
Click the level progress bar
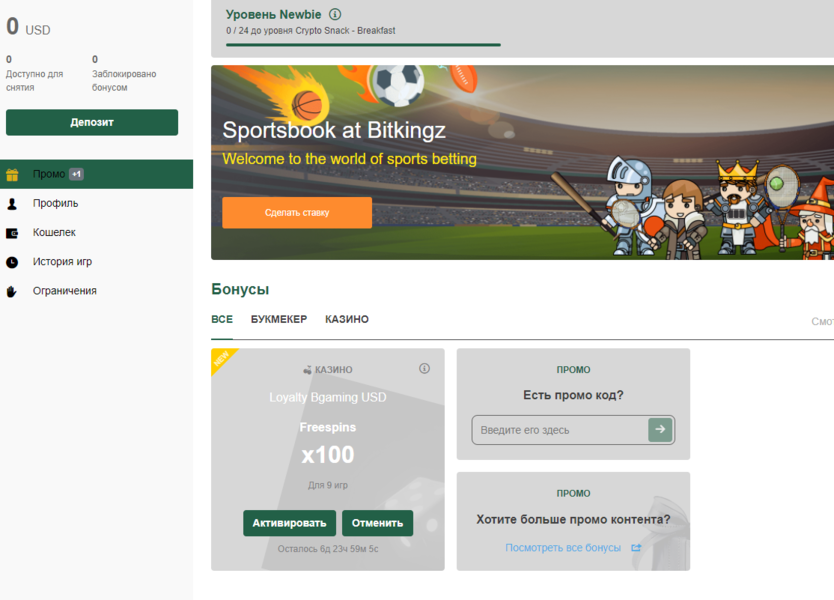click(x=363, y=45)
